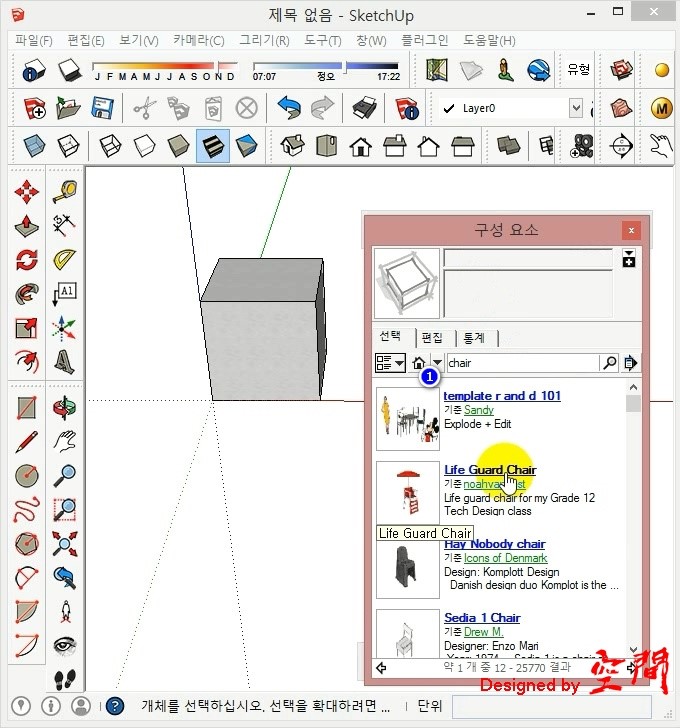Viewport: 680px width, 728px height.
Task: Open the 그리기(R) menu
Action: click(x=264, y=40)
